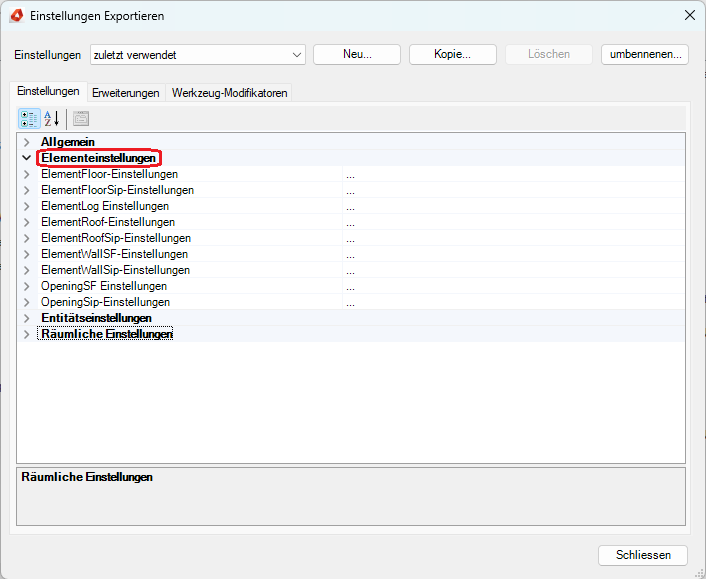706x579 pixels.
Task: Select ElementFloorSip-Einstellungen label
Action: coord(118,190)
